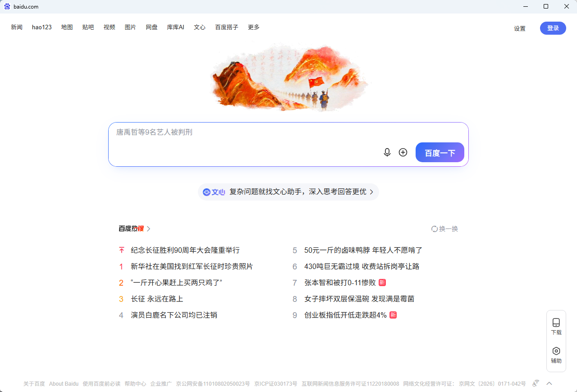Click the 关于百度 footer link
Image resolution: width=577 pixels, height=392 pixels.
tap(34, 384)
